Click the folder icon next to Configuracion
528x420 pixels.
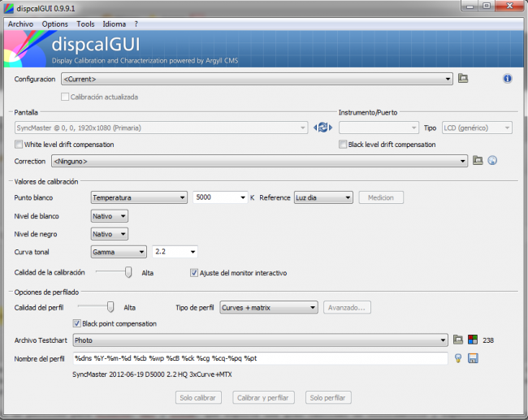463,79
